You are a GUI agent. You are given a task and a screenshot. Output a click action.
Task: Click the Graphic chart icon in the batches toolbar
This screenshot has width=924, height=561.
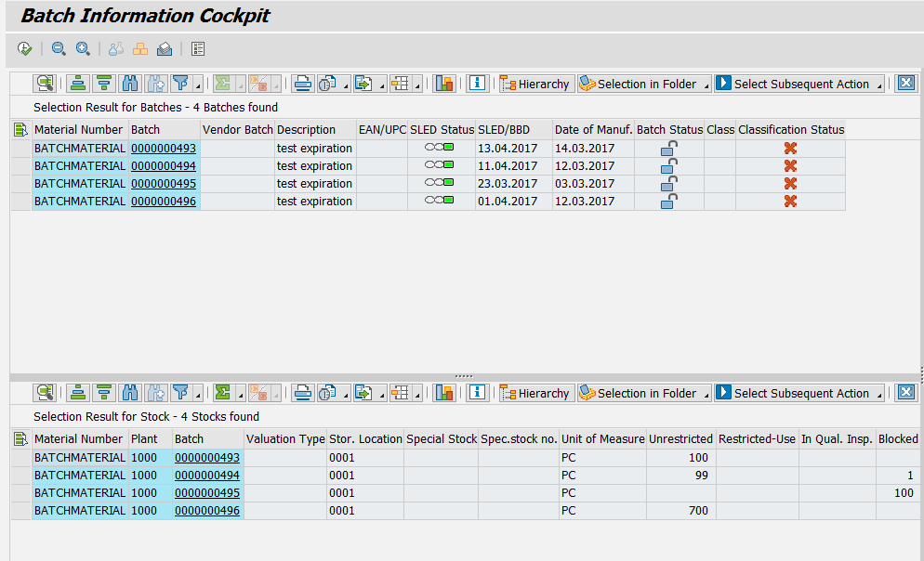[x=444, y=83]
